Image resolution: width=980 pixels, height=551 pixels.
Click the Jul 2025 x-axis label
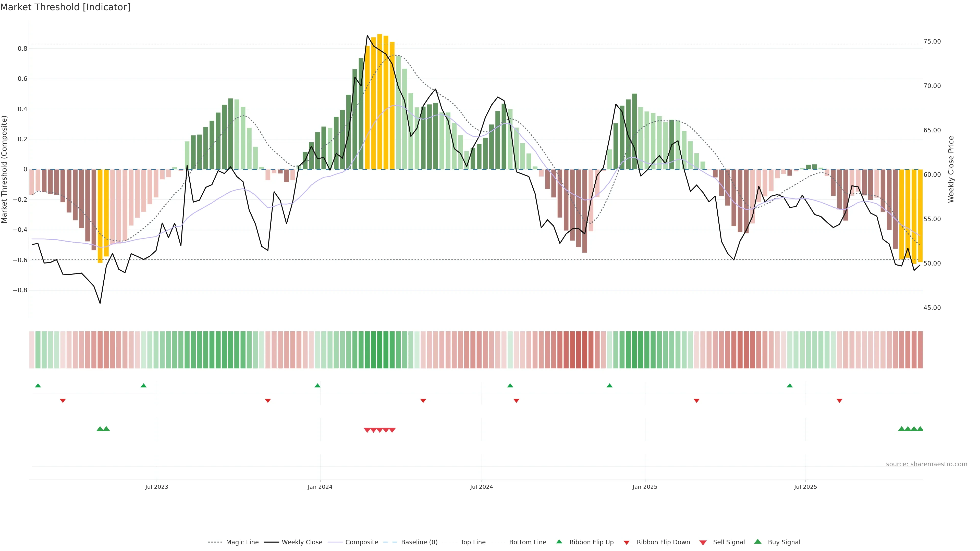point(805,487)
